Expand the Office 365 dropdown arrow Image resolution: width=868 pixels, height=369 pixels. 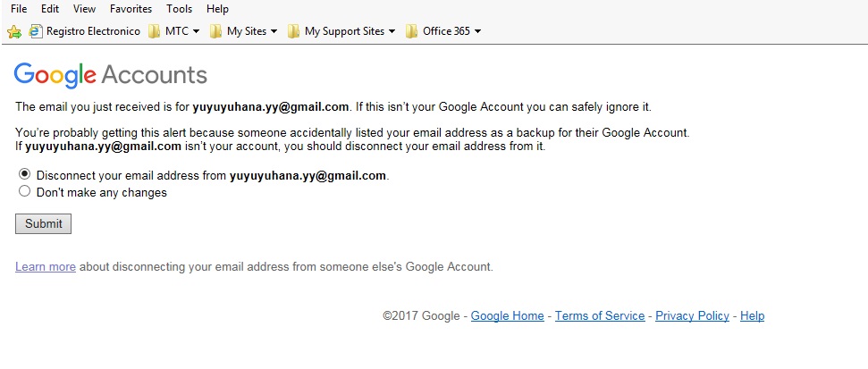coord(478,31)
